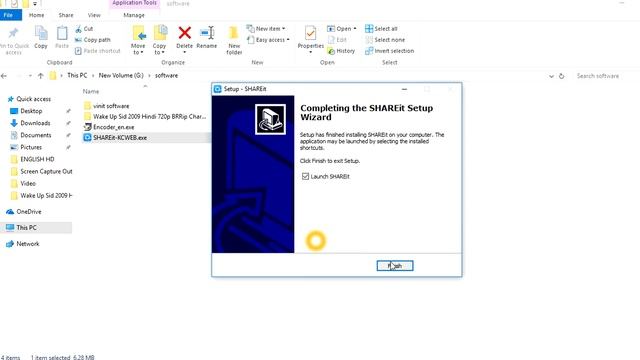Open the Video folder in sidebar
This screenshot has height=360, width=640.
point(23,184)
